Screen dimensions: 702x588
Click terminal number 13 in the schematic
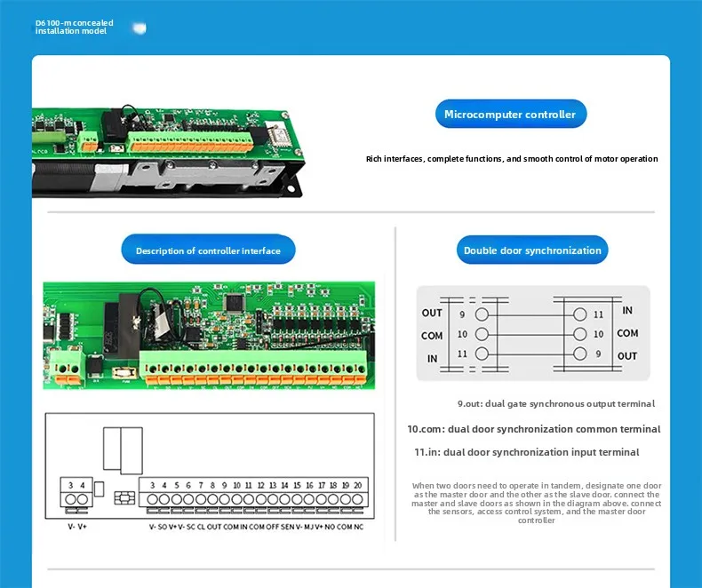[273, 485]
